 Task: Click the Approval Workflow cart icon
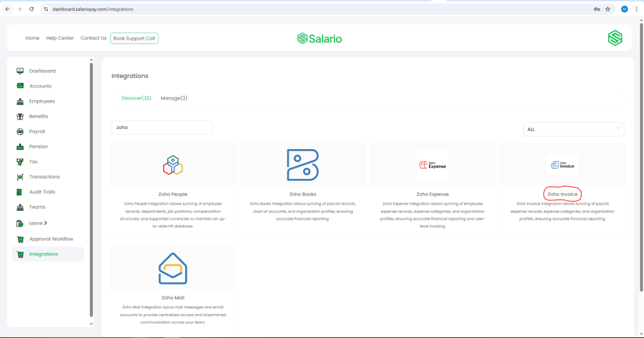(19, 239)
